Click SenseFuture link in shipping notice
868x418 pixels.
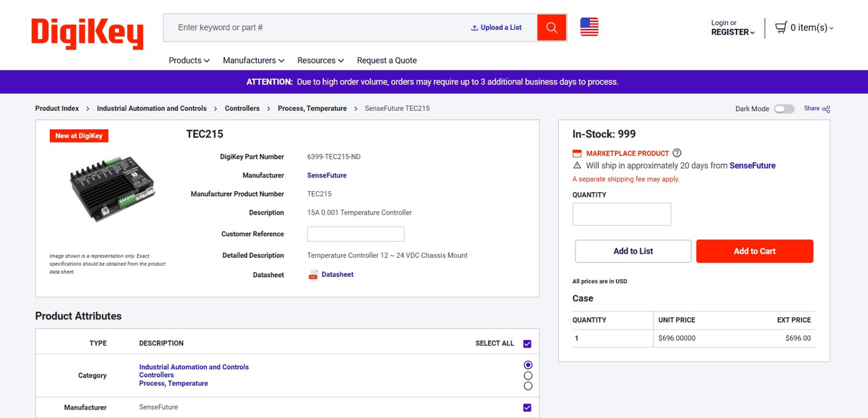coord(752,166)
